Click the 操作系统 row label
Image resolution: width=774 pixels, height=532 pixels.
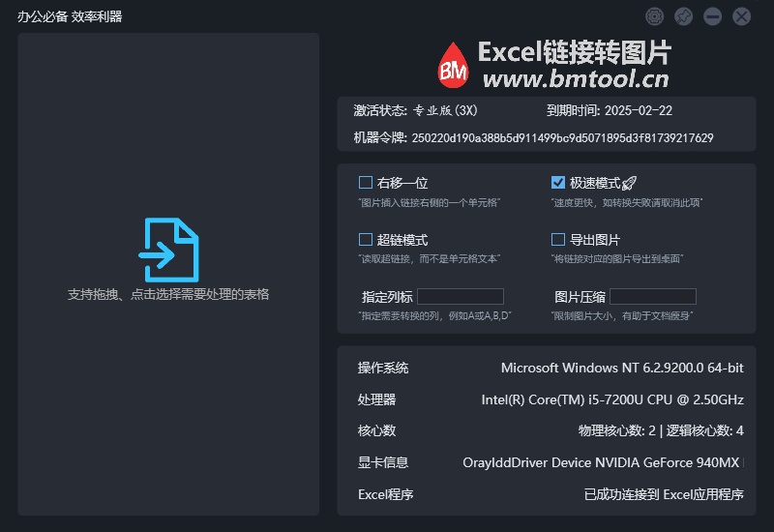click(383, 369)
